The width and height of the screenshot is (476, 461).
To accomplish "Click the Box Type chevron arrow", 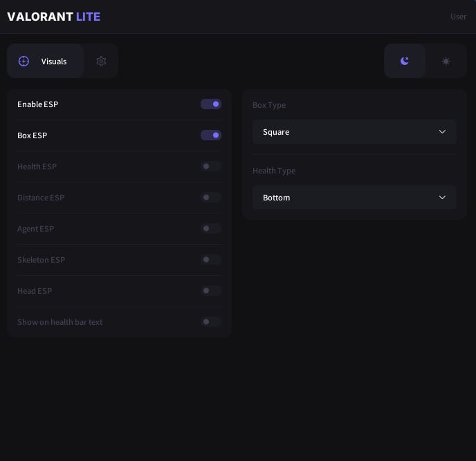I will pyautogui.click(x=442, y=132).
